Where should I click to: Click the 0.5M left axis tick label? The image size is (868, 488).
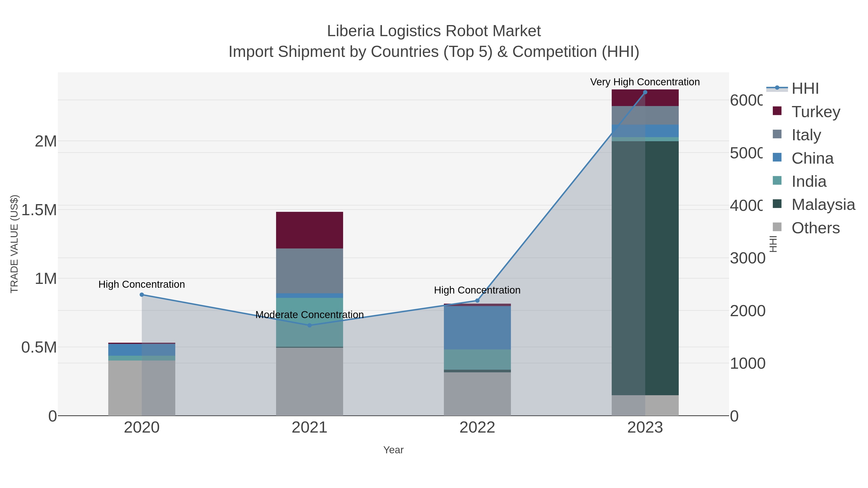39,348
